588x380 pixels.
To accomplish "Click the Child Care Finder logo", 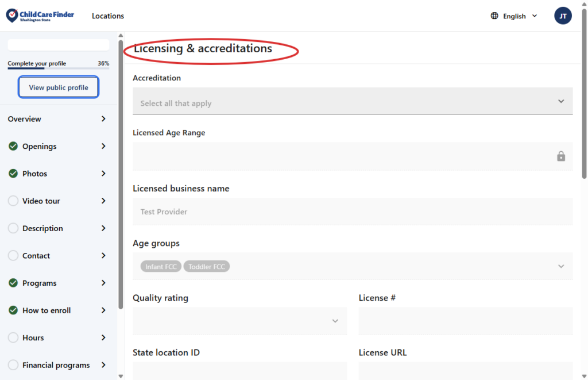I will pos(40,16).
